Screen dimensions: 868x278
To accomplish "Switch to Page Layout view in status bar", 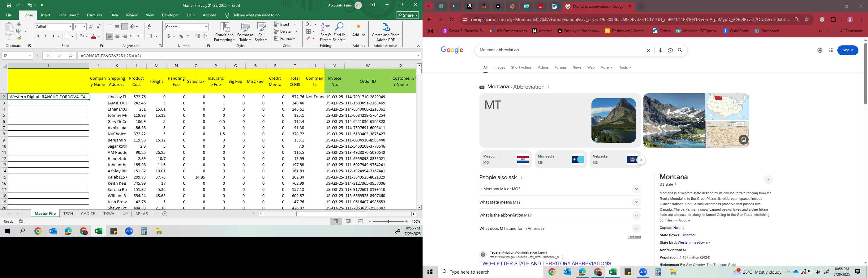I will [348, 221].
